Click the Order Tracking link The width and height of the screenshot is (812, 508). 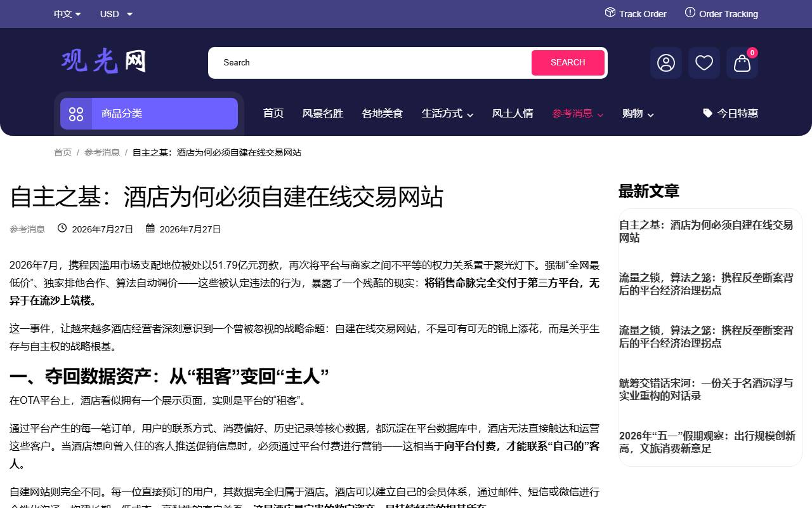click(721, 13)
